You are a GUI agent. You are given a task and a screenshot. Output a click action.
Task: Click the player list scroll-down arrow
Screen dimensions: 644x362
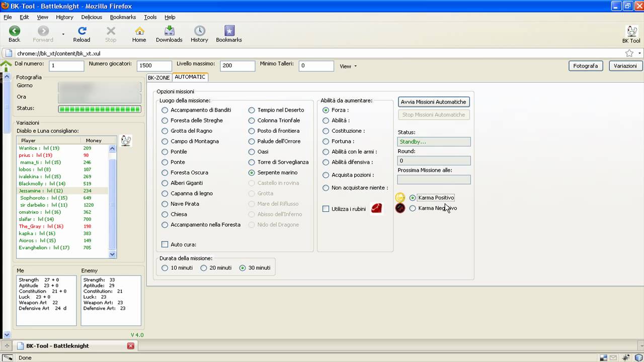(x=112, y=254)
